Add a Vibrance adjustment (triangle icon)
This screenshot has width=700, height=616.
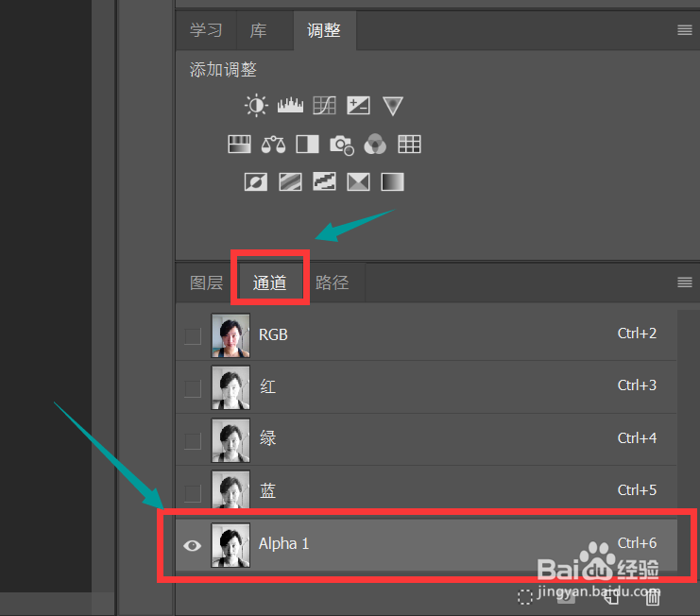393,106
